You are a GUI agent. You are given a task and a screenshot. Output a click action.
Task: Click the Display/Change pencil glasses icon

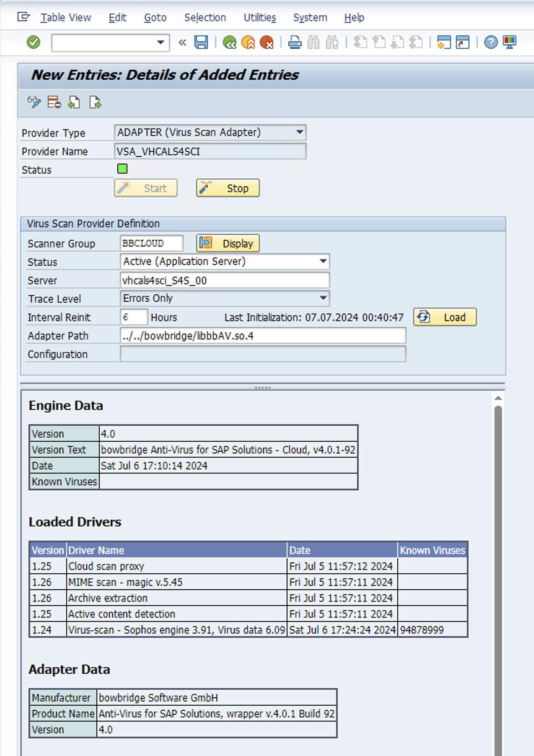[34, 102]
